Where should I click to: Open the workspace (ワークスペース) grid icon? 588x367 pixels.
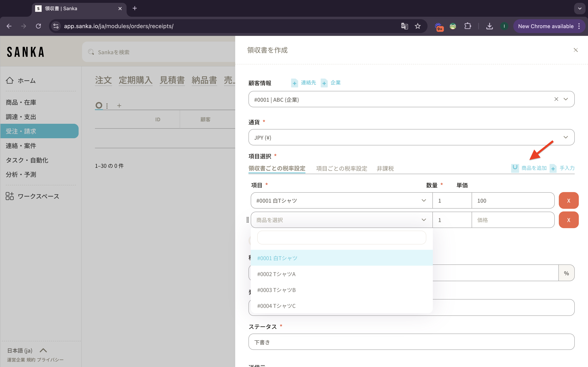(x=10, y=196)
